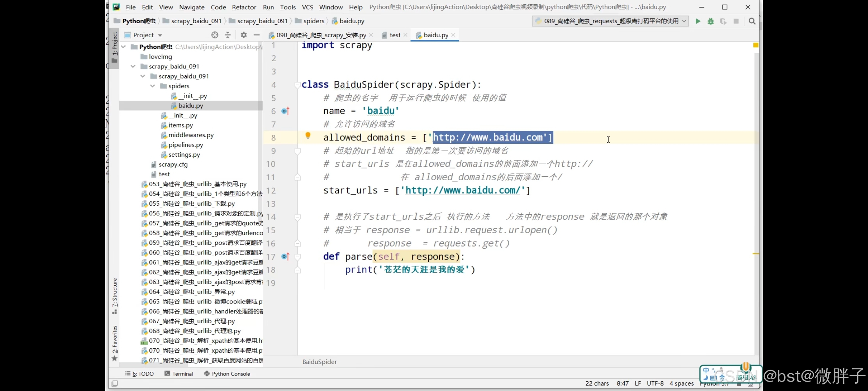Toggle tool window quick-access icon bottom left

(x=115, y=383)
